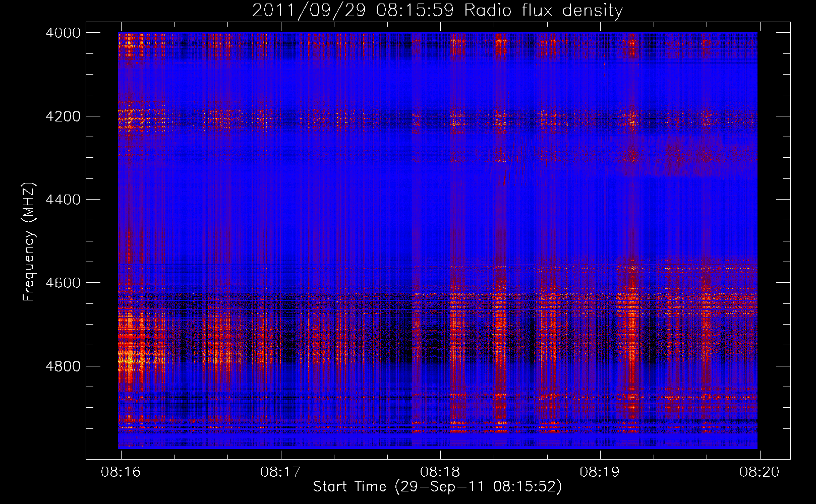
Task: Click the plot title "2011/09/29 08:15:59 Radio flux density"
Action: [x=437, y=11]
